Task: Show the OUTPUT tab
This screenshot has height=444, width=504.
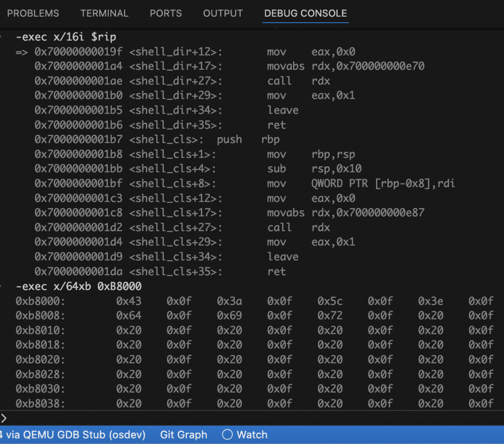Action: tap(223, 13)
